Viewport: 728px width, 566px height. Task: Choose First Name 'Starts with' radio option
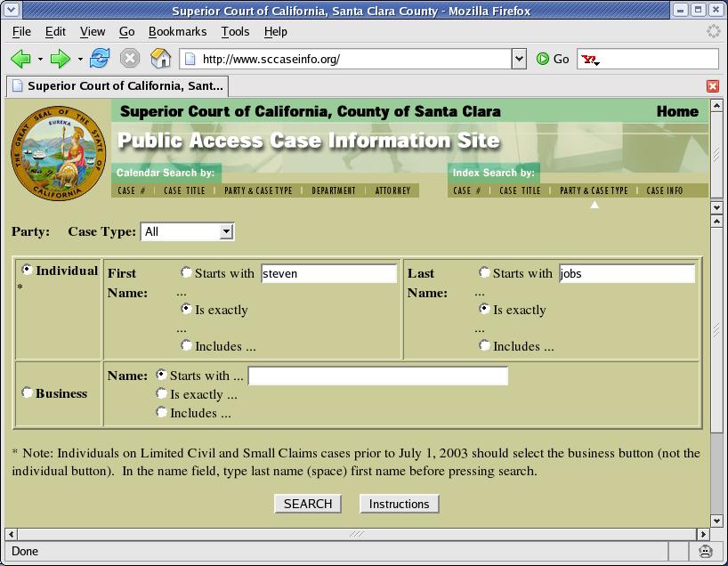(x=186, y=272)
